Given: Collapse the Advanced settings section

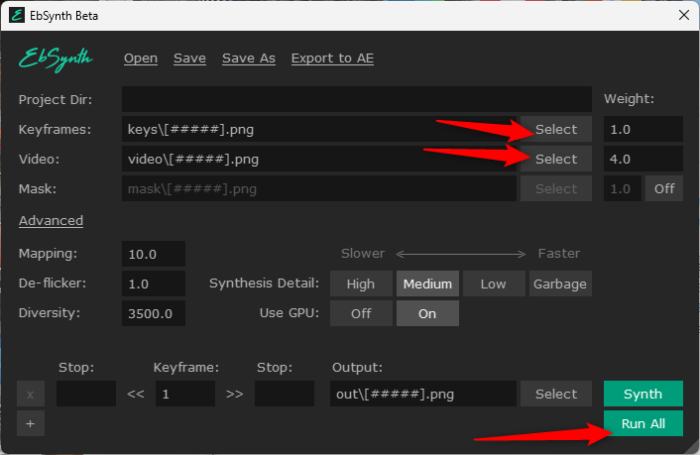Looking at the screenshot, I should [51, 221].
